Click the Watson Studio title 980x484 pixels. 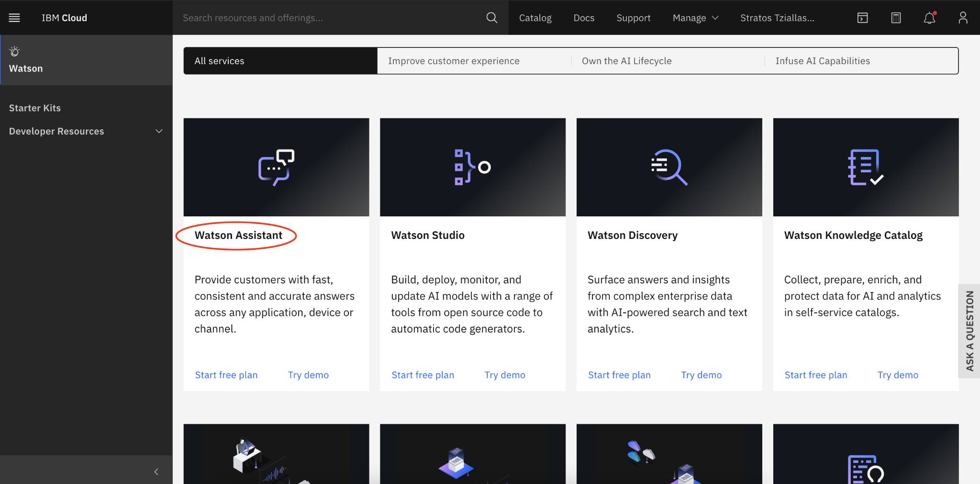coord(428,235)
